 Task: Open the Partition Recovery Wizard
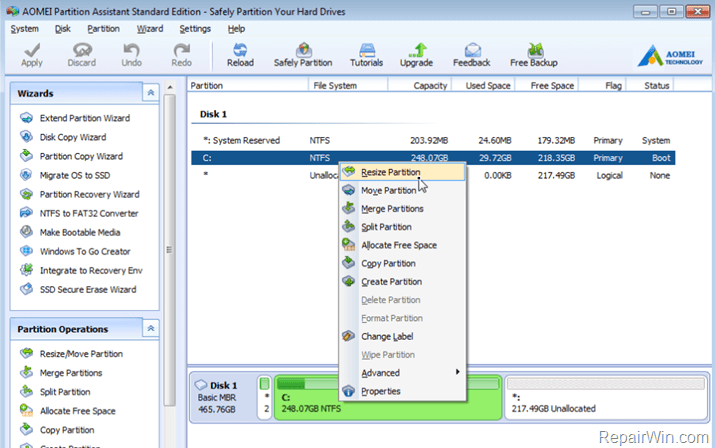(80, 195)
